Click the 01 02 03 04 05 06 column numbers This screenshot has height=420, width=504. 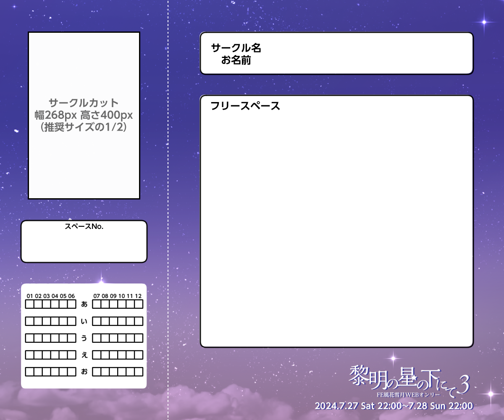51,296
